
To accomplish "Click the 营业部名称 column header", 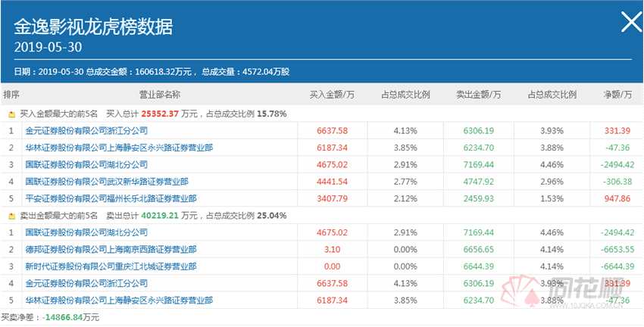I will (x=160, y=95).
